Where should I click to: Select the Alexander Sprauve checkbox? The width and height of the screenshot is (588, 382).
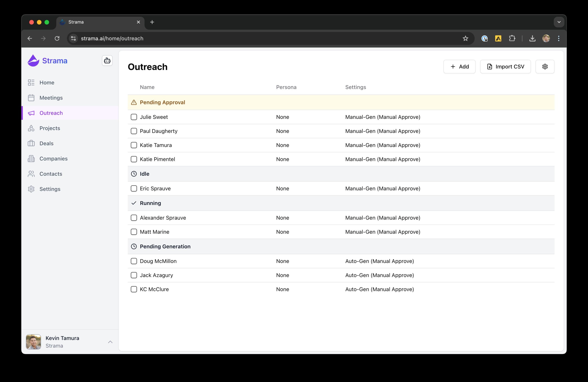pos(134,218)
